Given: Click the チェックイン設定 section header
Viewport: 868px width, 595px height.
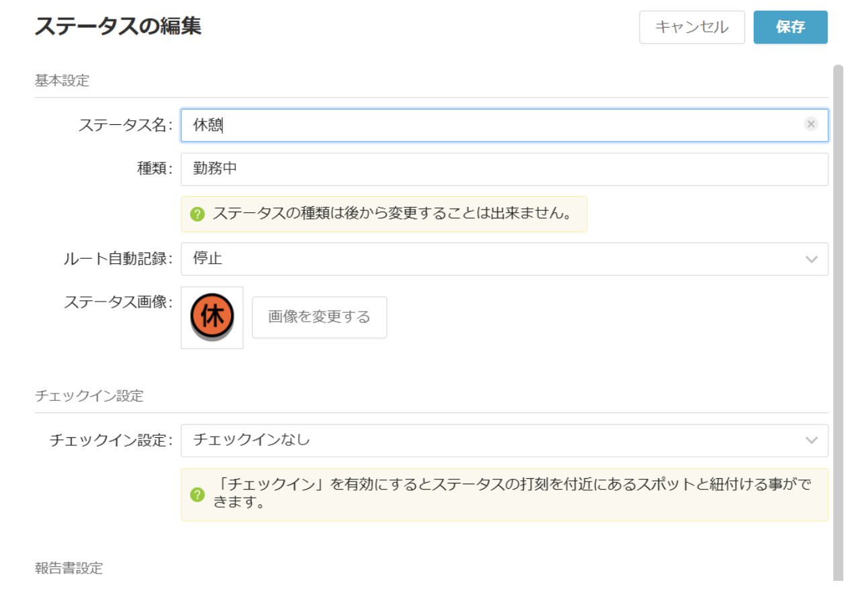Looking at the screenshot, I should click(x=89, y=396).
